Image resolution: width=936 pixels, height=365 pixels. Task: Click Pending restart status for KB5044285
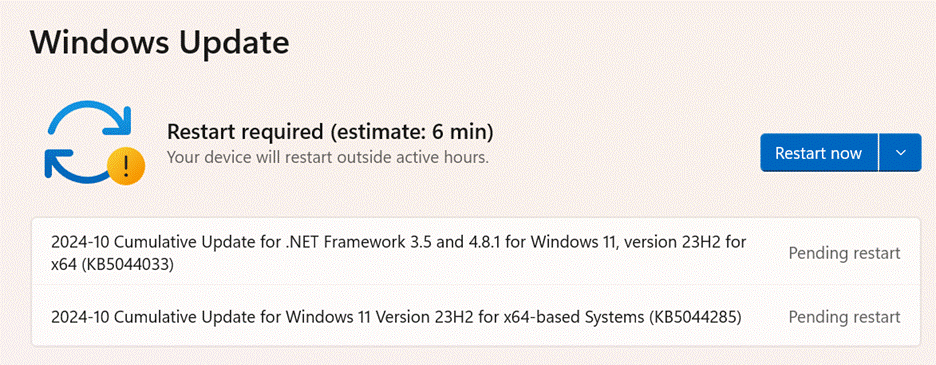(844, 317)
